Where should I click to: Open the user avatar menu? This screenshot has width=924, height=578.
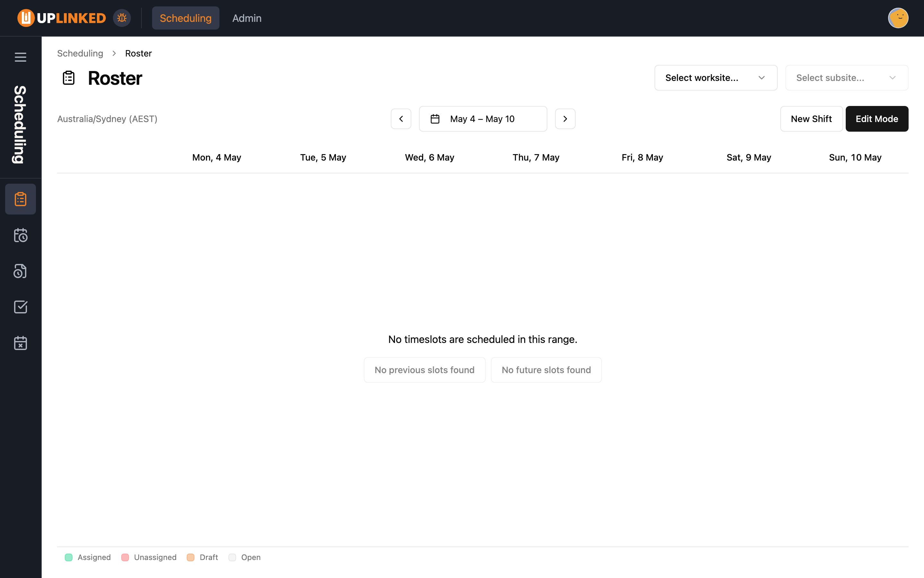point(898,18)
